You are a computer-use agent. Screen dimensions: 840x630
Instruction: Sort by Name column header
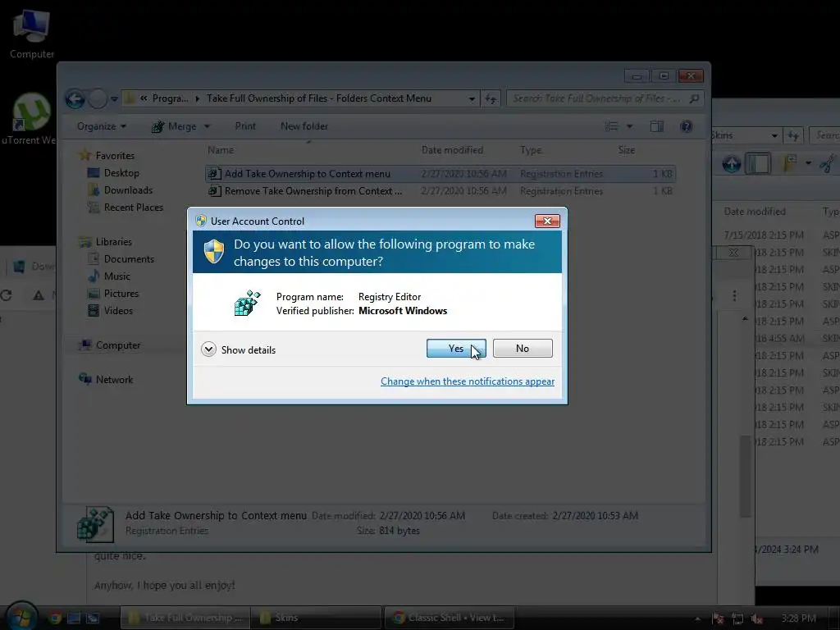coord(221,151)
